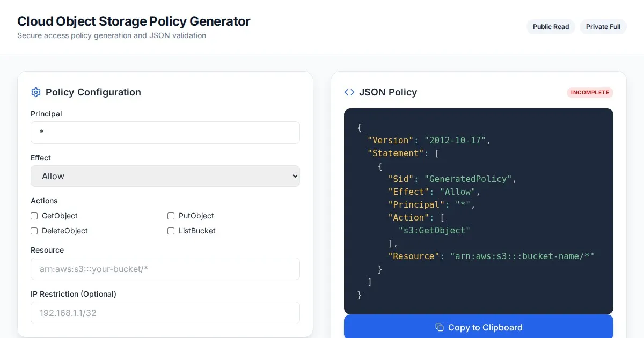Screen dimensions: 644x338
Task: Click the gear icon beside Policy Configuration
Action: [x=36, y=92]
